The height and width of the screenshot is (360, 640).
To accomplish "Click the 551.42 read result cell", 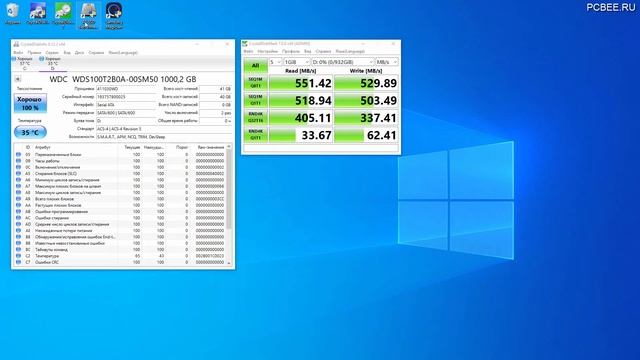I will point(301,83).
